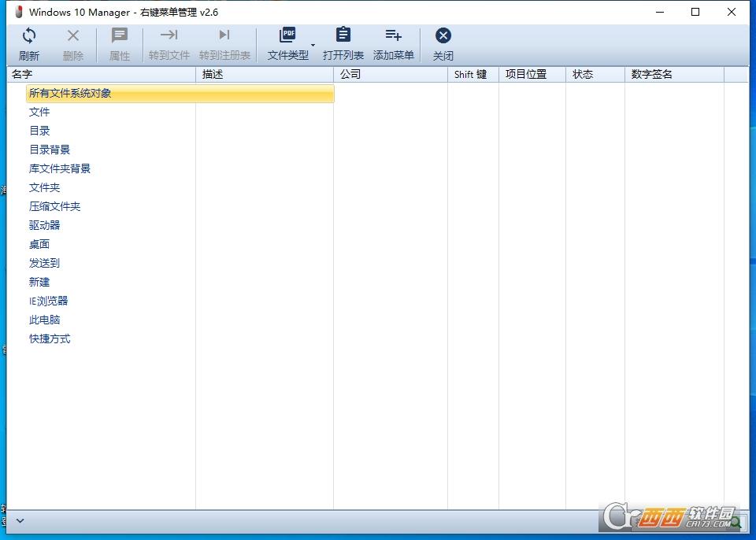Sort by the 描述 column header
The image size is (756, 540).
265,74
